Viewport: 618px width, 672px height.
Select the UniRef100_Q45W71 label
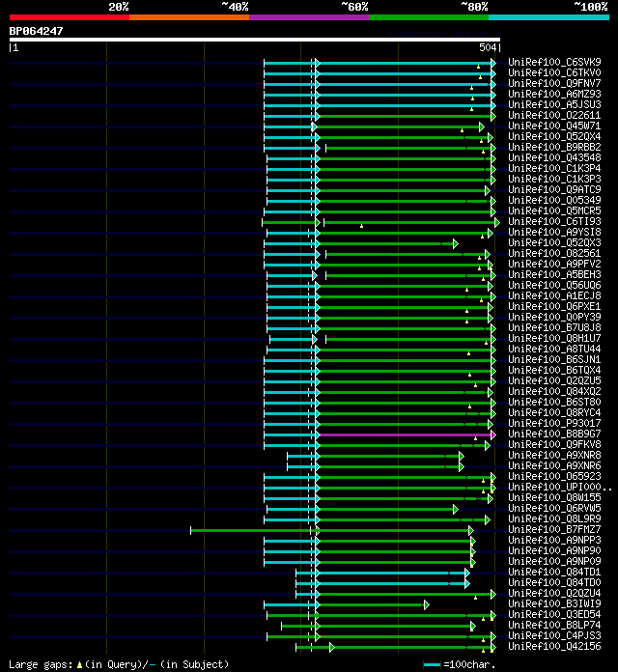pyautogui.click(x=554, y=126)
